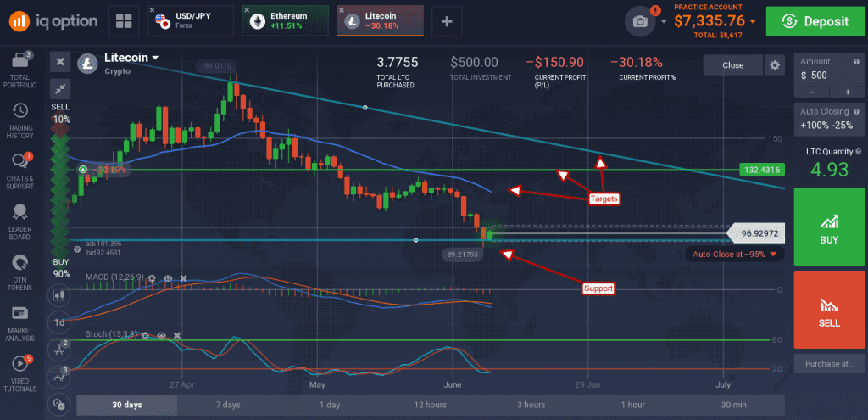Open the asset grid view icon

click(x=123, y=21)
